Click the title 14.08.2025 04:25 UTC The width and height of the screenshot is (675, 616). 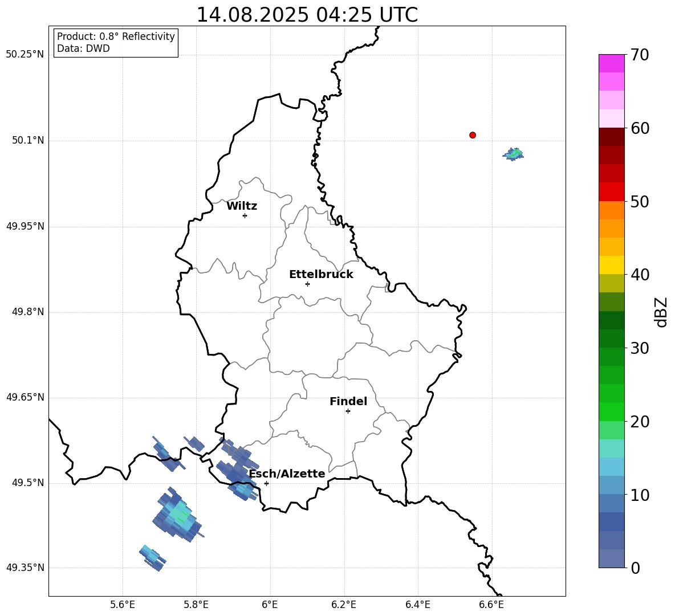click(307, 15)
